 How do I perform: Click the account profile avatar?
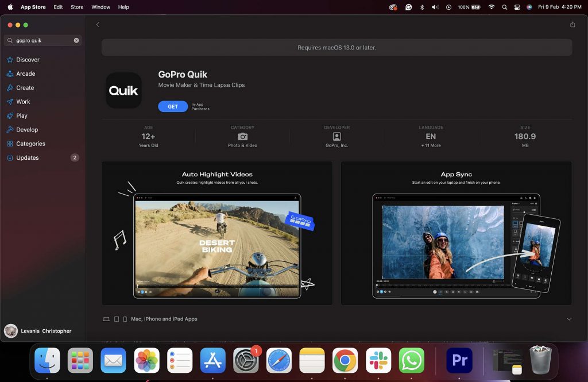[x=11, y=331]
